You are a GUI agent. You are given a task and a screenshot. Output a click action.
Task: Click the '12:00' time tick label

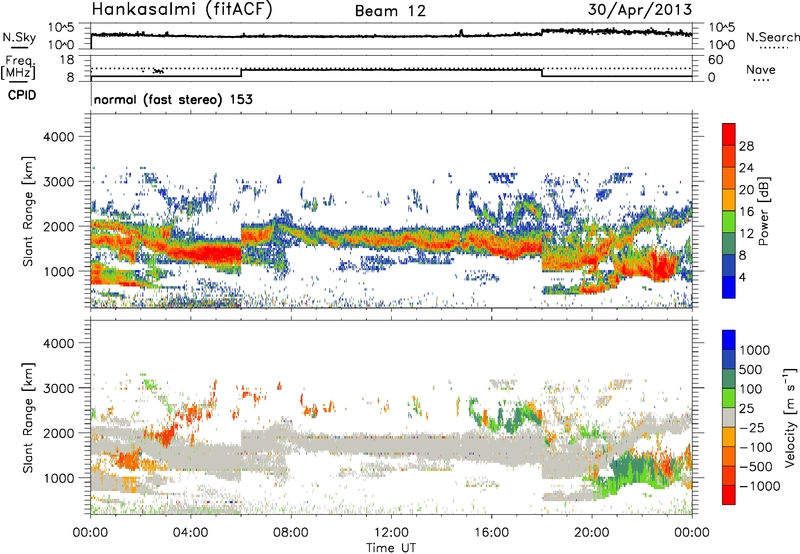[x=391, y=533]
